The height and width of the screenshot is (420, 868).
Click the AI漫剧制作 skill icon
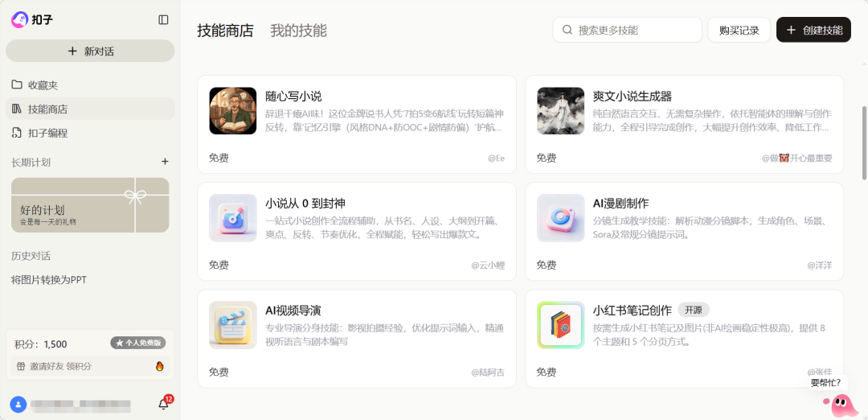(560, 218)
